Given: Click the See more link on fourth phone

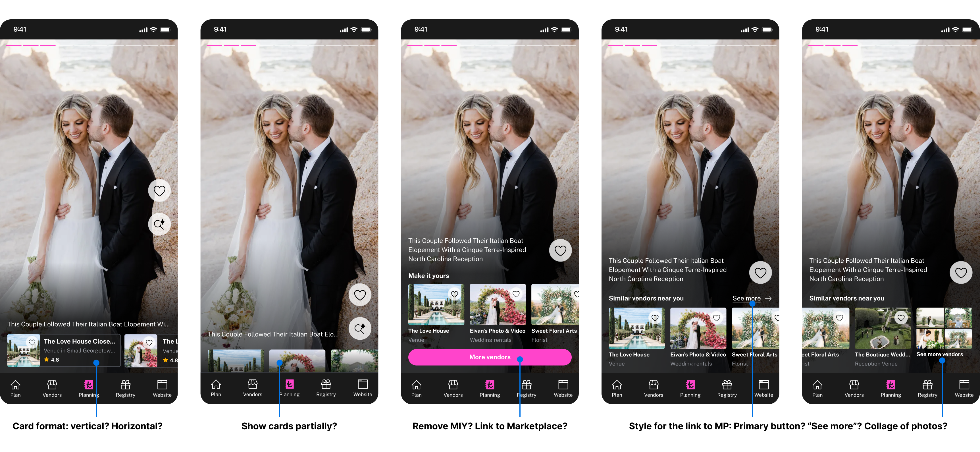Looking at the screenshot, I should point(746,299).
